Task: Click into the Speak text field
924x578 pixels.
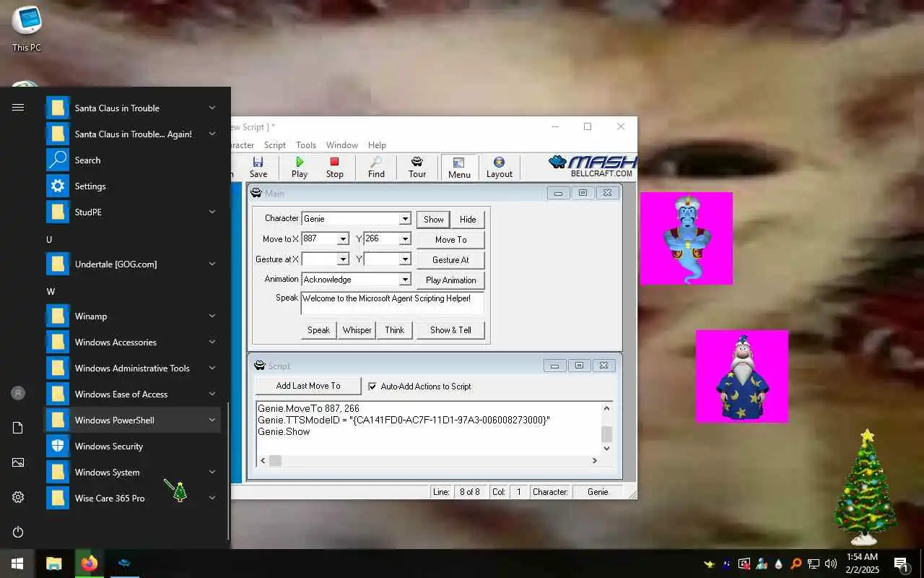Action: 392,303
